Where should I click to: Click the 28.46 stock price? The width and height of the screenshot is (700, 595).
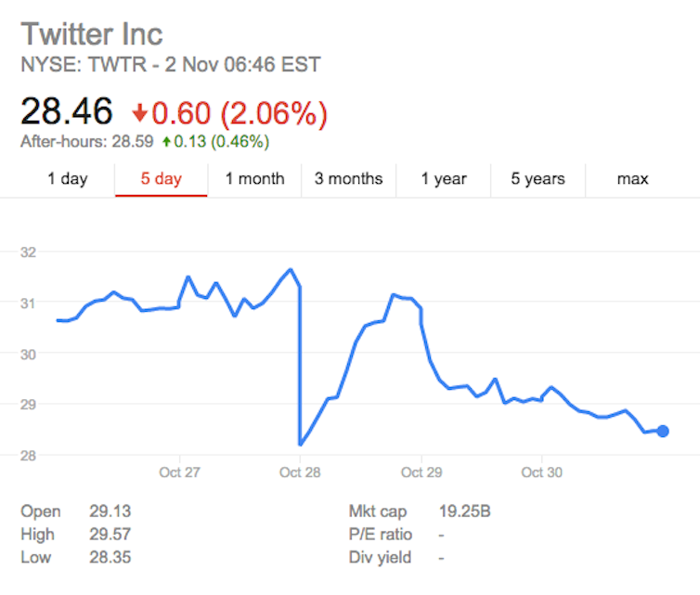pos(67,112)
